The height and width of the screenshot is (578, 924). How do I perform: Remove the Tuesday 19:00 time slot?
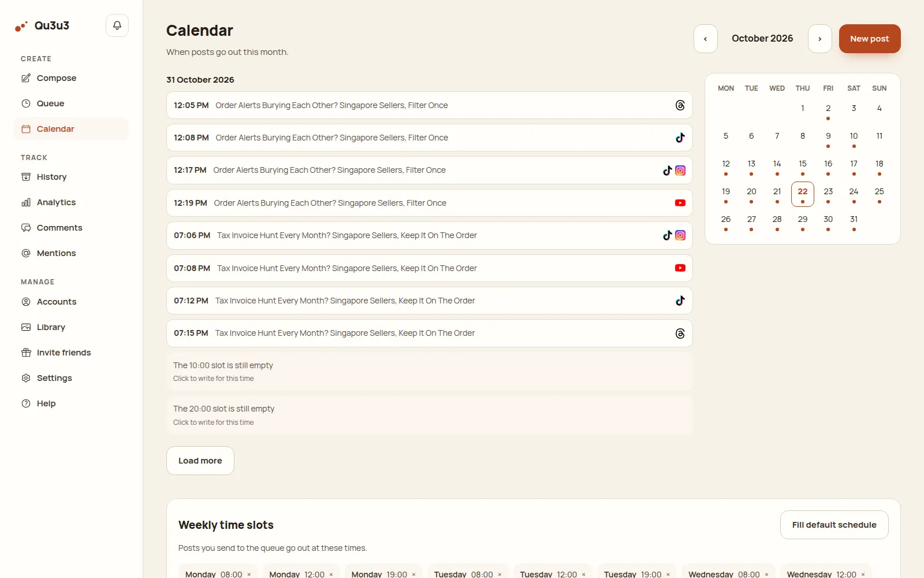[668, 575]
